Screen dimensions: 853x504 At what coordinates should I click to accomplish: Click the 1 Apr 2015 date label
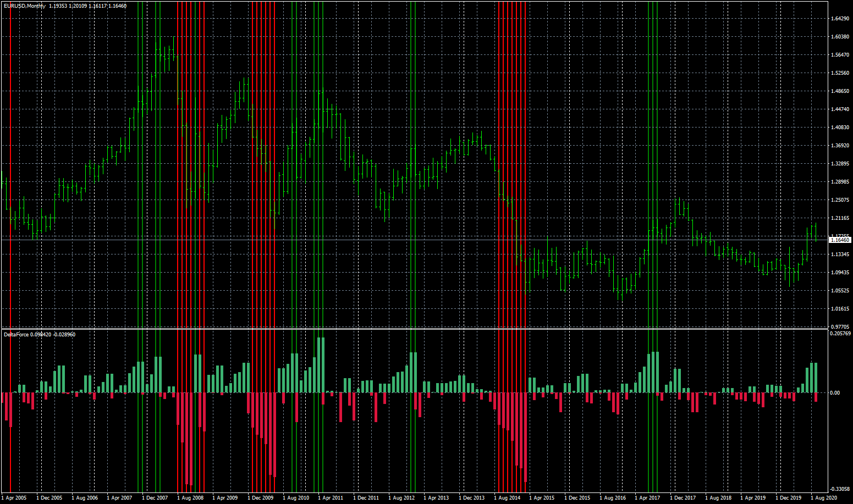(542, 498)
